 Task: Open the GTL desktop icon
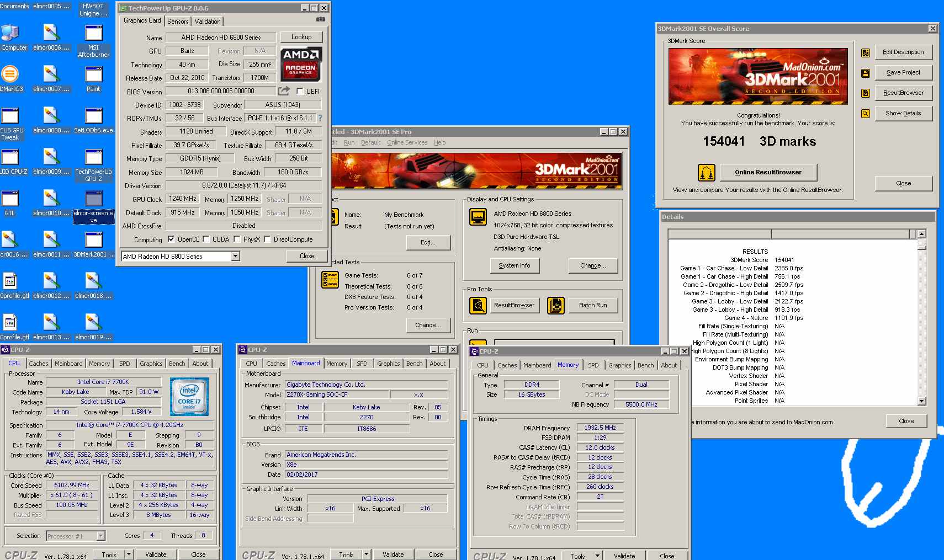pyautogui.click(x=10, y=203)
